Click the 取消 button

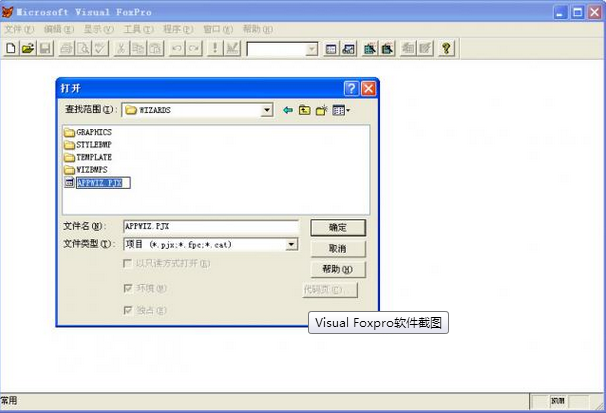pyautogui.click(x=338, y=248)
